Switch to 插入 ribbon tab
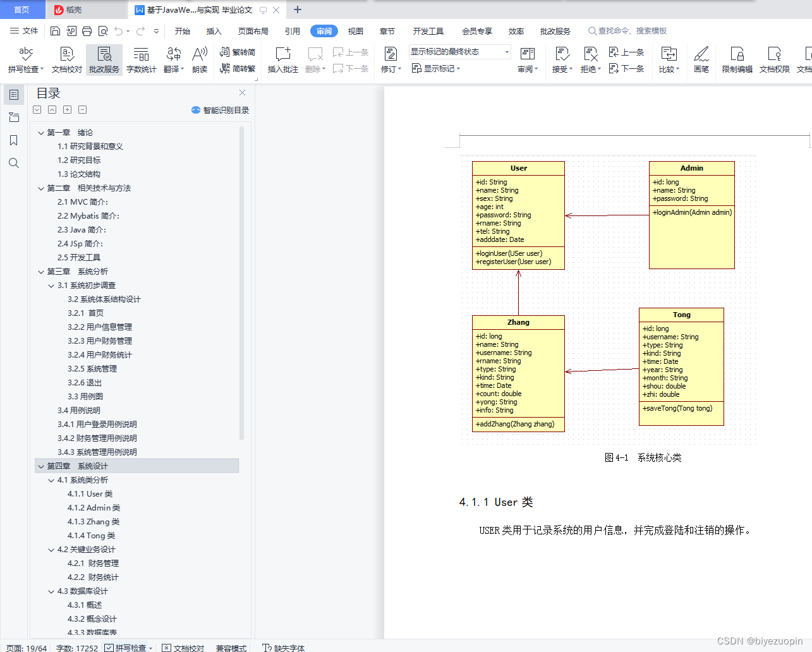Screen dimensions: 812x652 click(x=214, y=31)
